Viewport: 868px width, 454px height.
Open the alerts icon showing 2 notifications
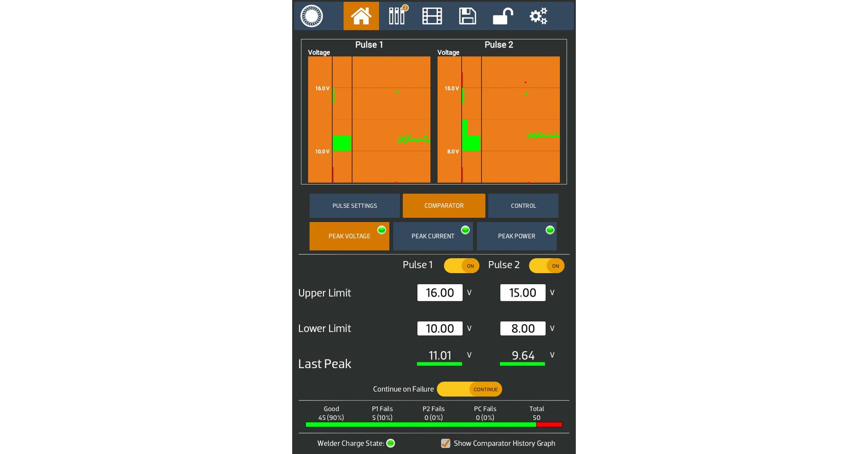pos(397,16)
